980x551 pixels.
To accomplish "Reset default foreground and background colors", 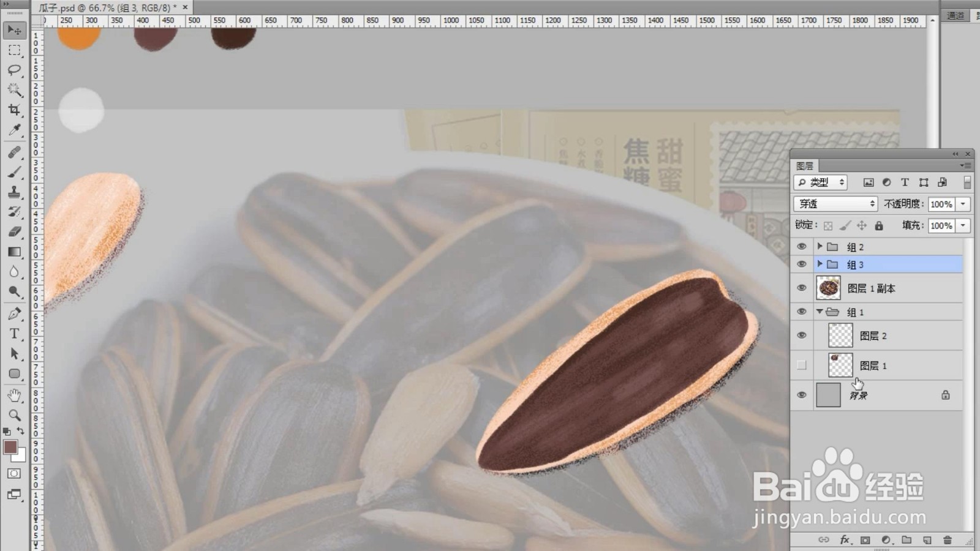I will (x=7, y=431).
